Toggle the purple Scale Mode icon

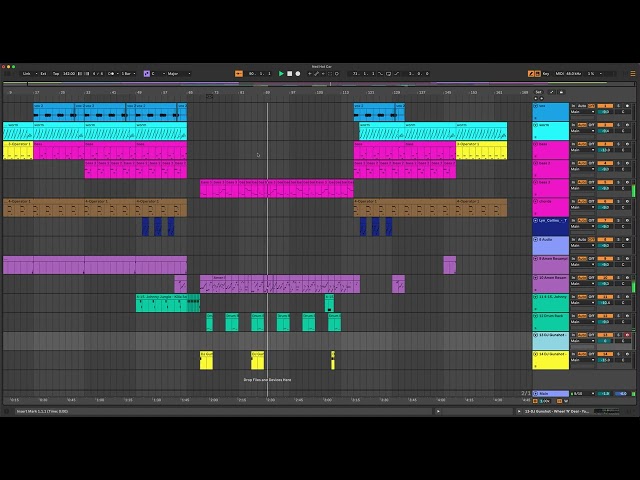tap(147, 73)
